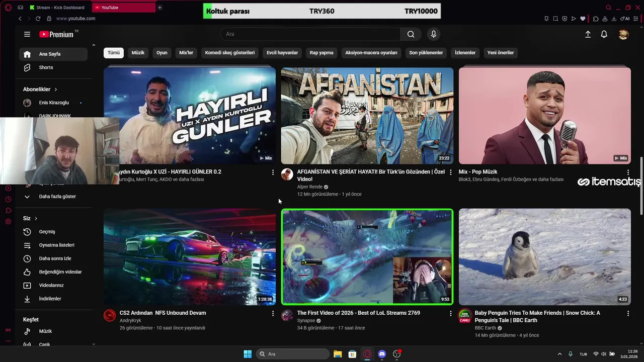Open options for Baby Penguin video
This screenshot has height=362, width=644.
coord(628,313)
